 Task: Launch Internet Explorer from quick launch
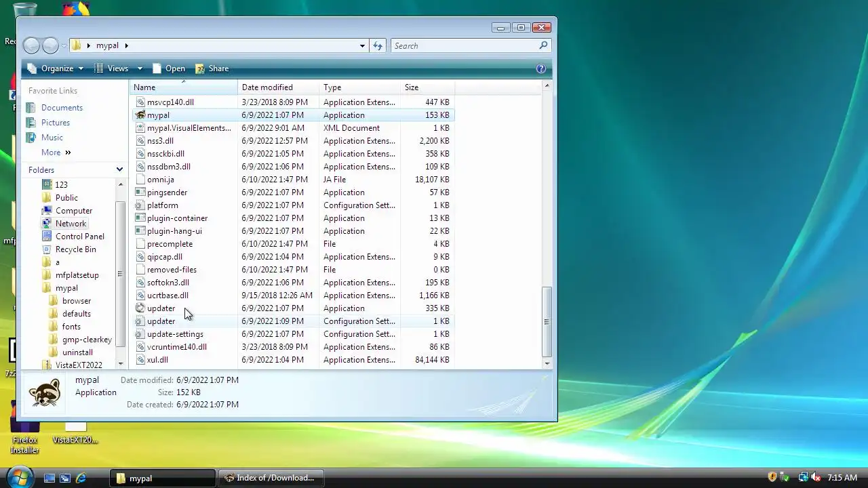(81, 478)
